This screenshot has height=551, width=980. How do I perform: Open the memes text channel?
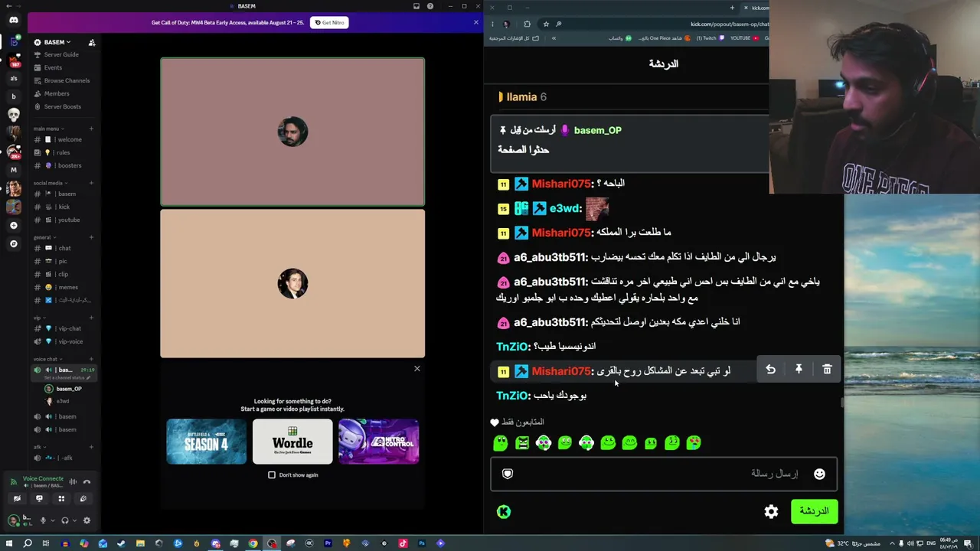pyautogui.click(x=63, y=287)
